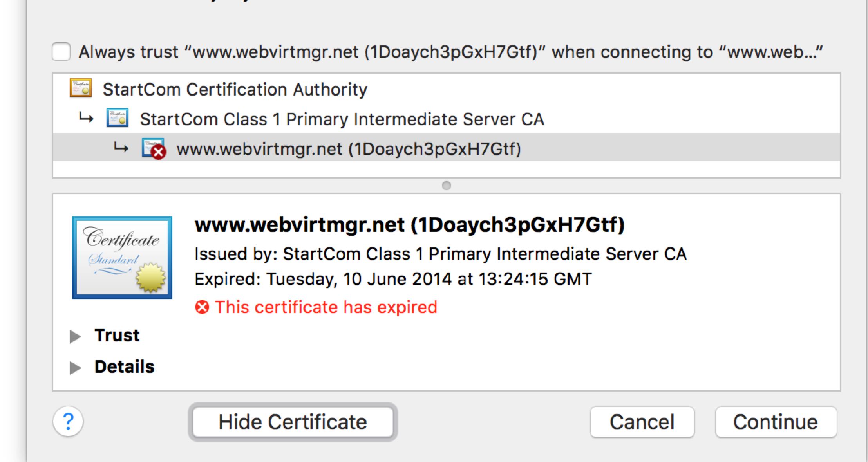This screenshot has height=462, width=868.
Task: Select StartCom Certification Authority in certificate chain
Action: [x=235, y=90]
